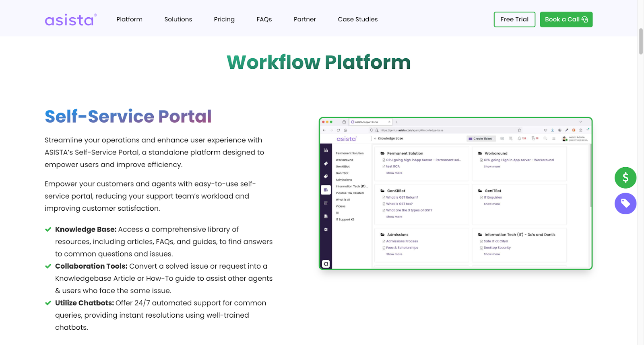Expand Show more in the GenKBBot card
This screenshot has width=644, height=345.
394,217
